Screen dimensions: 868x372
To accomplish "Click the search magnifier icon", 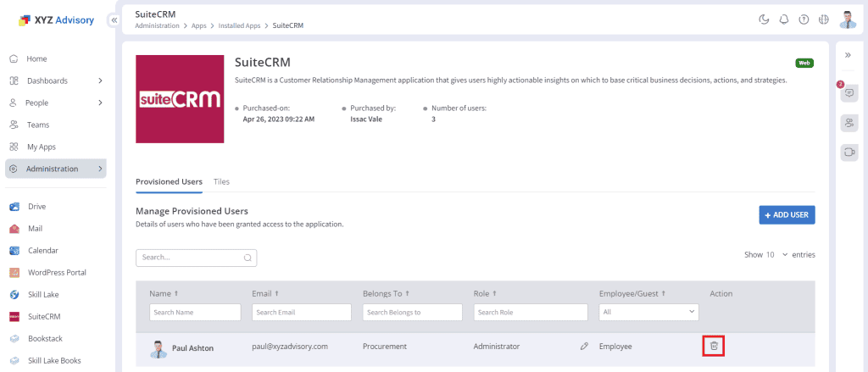I will 248,258.
